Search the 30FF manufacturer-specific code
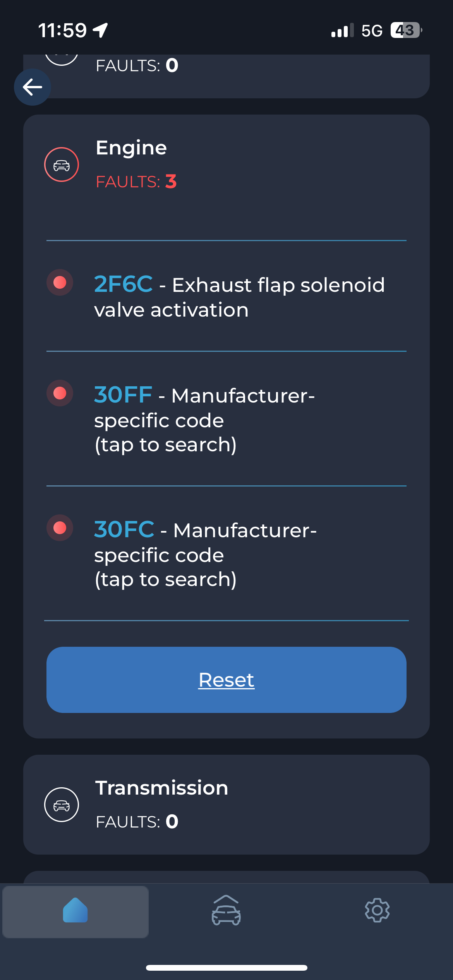The image size is (453, 980). (x=123, y=395)
